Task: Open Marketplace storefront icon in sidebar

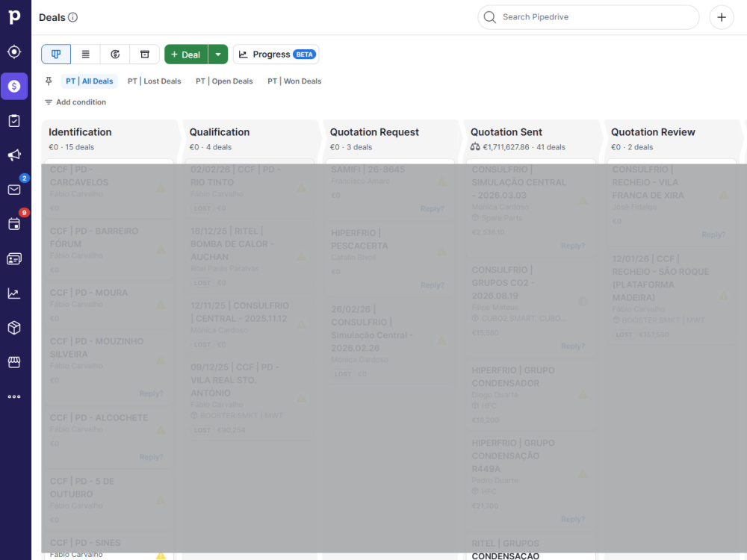Action: (x=14, y=362)
